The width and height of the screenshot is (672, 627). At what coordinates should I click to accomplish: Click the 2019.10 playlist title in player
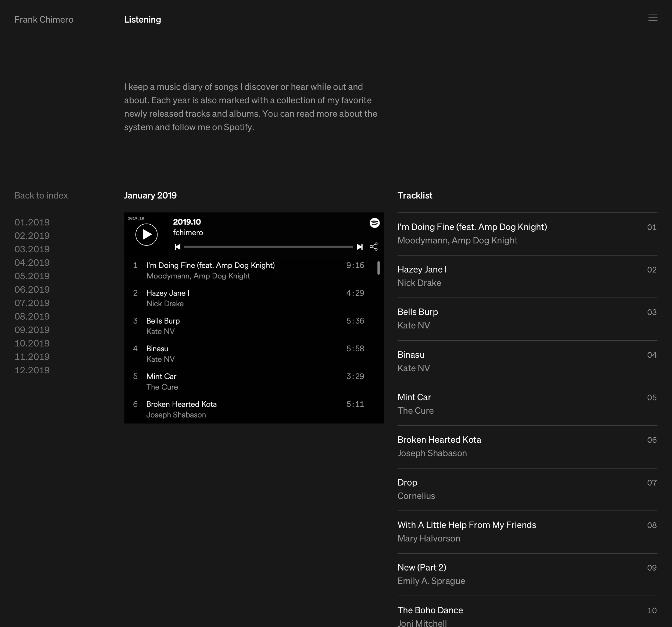(x=187, y=222)
